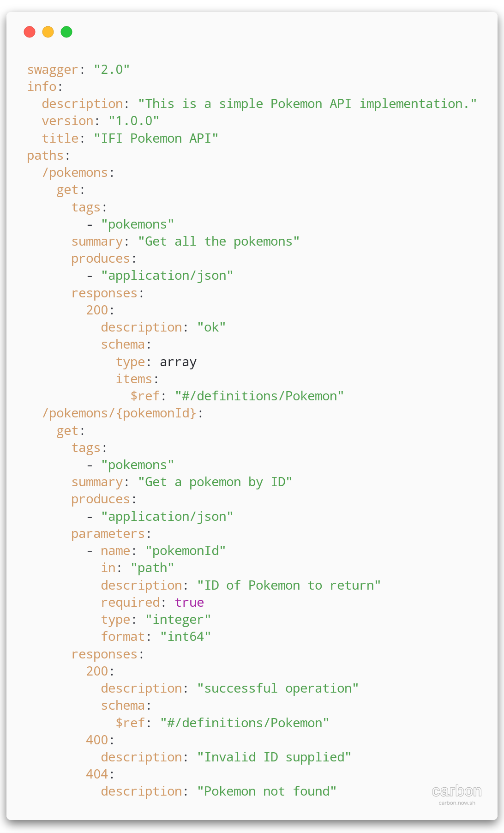The width and height of the screenshot is (504, 833).
Task: Click the green maximize dot
Action: click(x=66, y=32)
